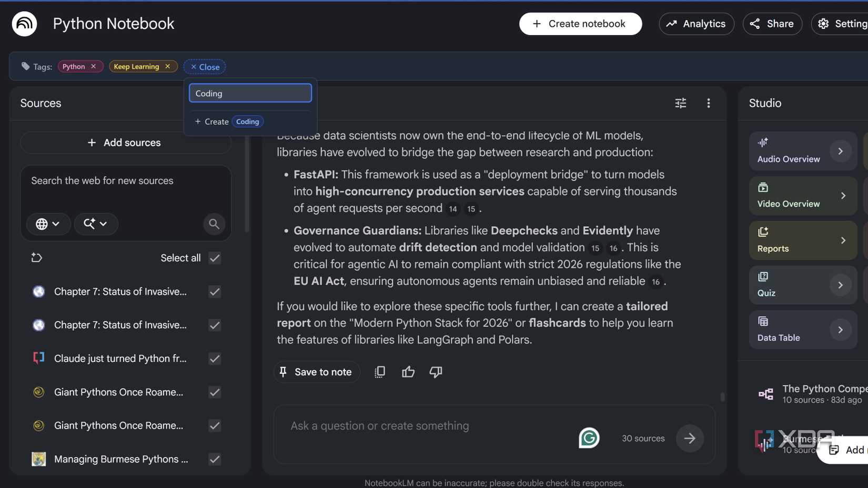This screenshot has width=868, height=488.
Task: Expand Quiz options chevron
Action: pyautogui.click(x=841, y=285)
